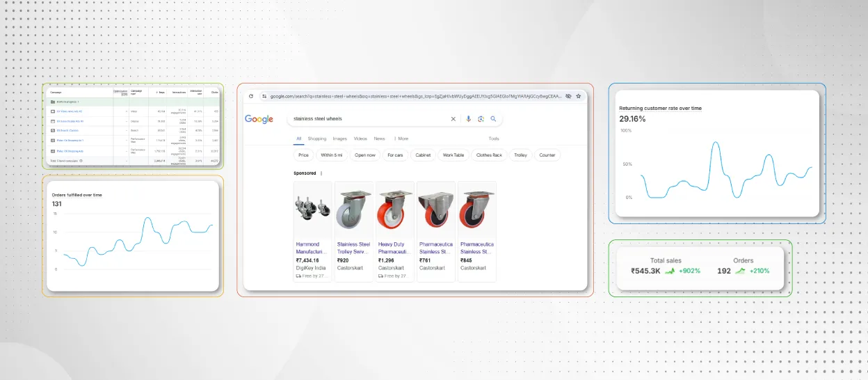Click the Total sales green trend arrow
The height and width of the screenshot is (380, 868).
click(670, 271)
